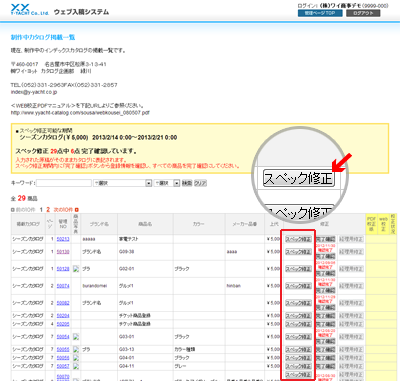The width and height of the screenshot is (400, 381).
Task: Open management number 50082
Action: point(63,303)
